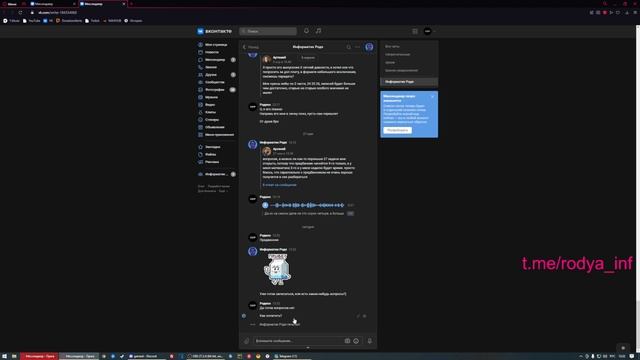Image resolution: width=640 pixels, height=360 pixels.
Task: Select message Как оплатить with circle checkbox
Action: click(x=244, y=316)
